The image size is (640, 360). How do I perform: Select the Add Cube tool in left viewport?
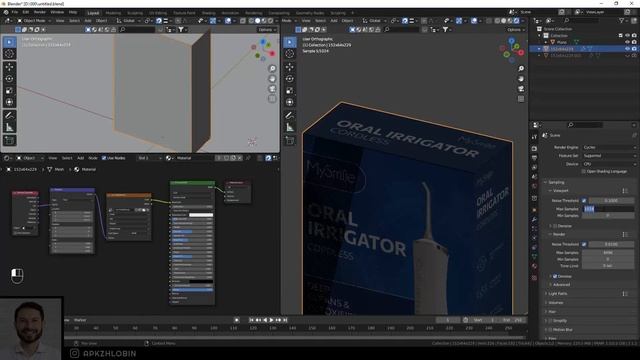[9, 141]
